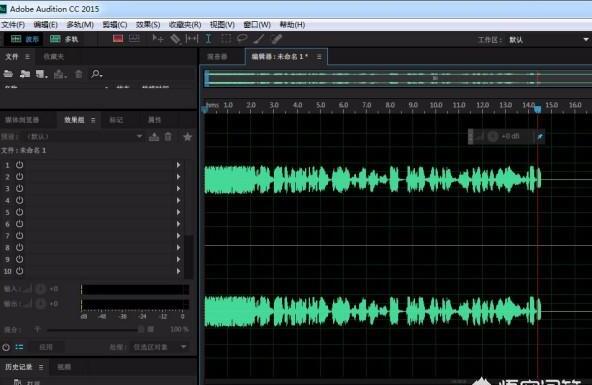
Task: Open effect list arrow for slot 1
Action: pos(179,165)
